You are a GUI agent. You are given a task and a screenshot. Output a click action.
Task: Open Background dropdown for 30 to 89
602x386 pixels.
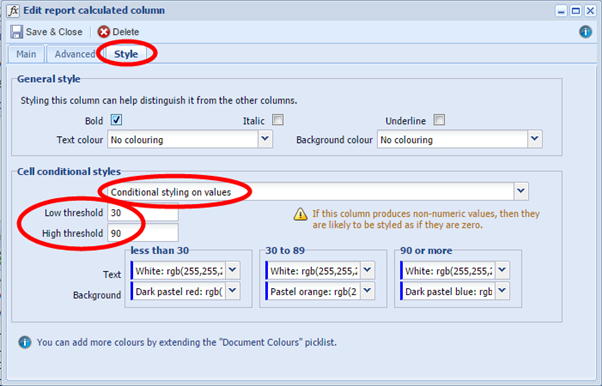click(367, 291)
